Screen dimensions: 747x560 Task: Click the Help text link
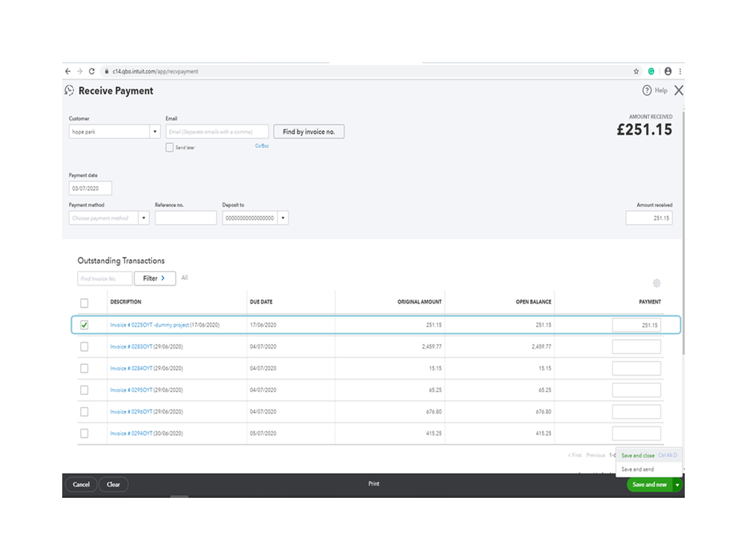coord(661,90)
